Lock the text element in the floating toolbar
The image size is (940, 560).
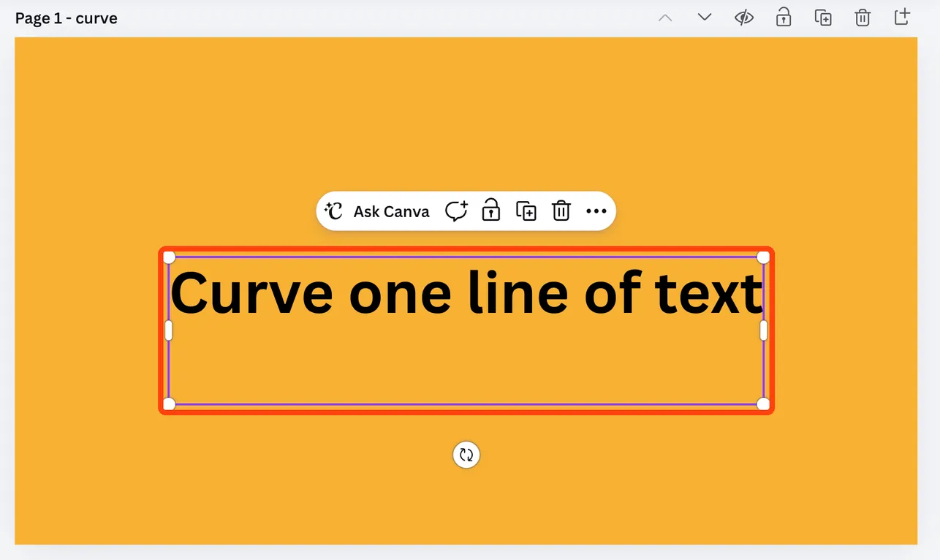click(x=491, y=211)
